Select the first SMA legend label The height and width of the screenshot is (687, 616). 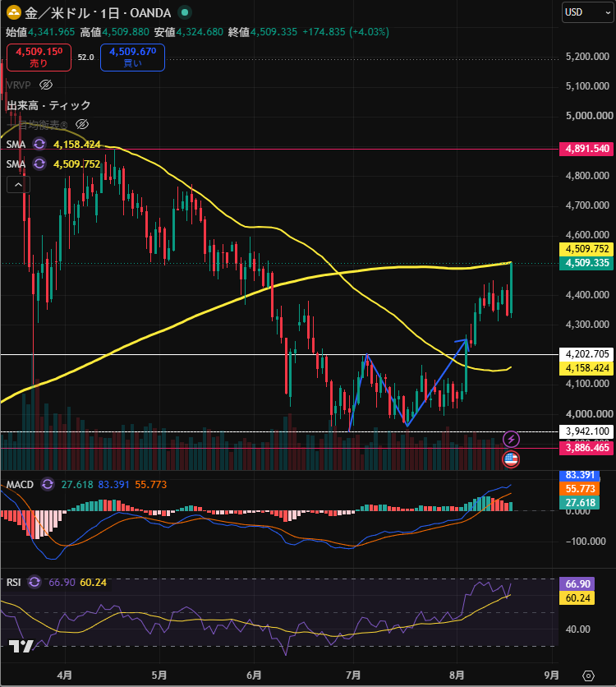[x=16, y=144]
